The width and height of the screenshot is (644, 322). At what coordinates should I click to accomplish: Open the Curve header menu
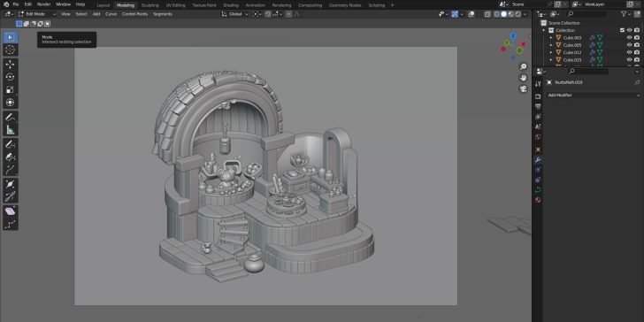(x=111, y=14)
